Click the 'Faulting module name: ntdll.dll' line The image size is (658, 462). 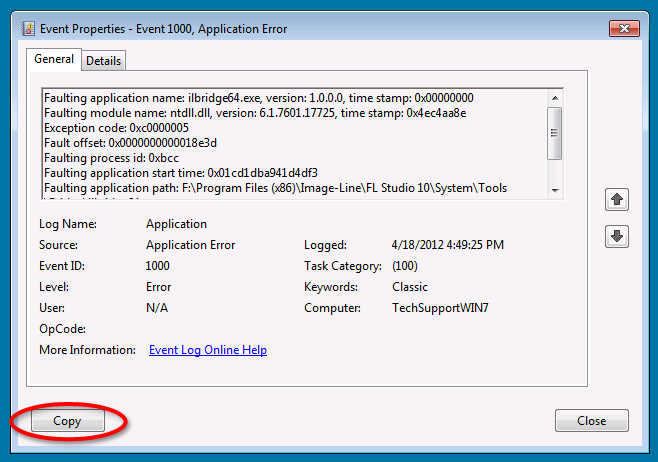(255, 113)
